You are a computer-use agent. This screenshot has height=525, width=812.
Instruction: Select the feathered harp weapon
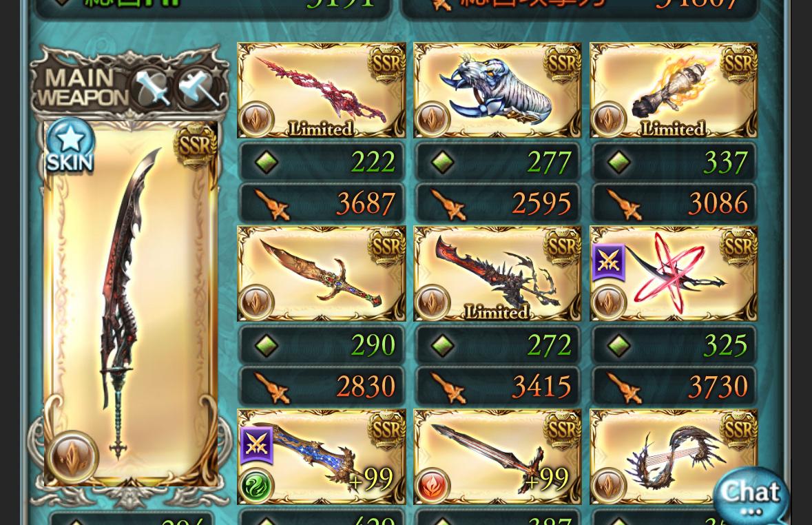(674, 457)
